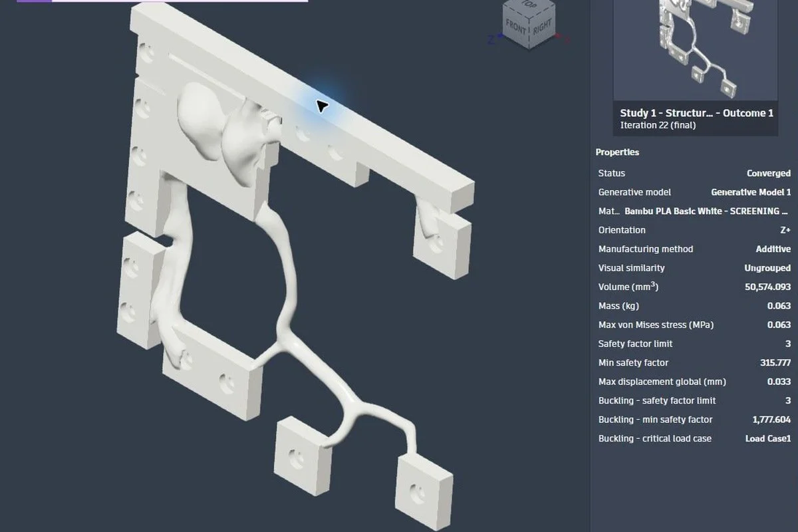Click the 'Manufacturing method' property label

pos(646,249)
